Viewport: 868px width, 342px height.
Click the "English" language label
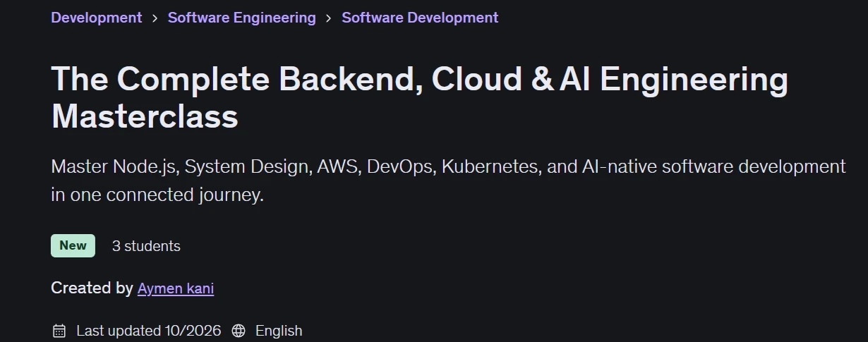[x=279, y=331]
